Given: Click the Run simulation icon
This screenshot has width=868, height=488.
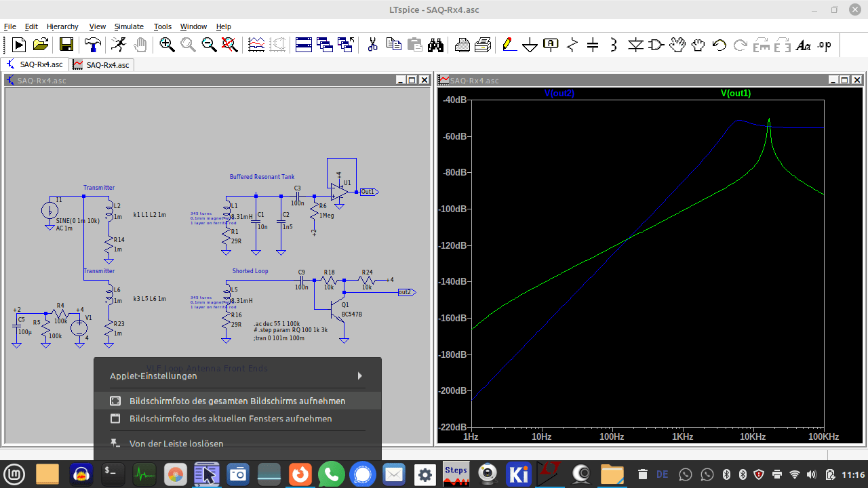Looking at the screenshot, I should tap(19, 45).
